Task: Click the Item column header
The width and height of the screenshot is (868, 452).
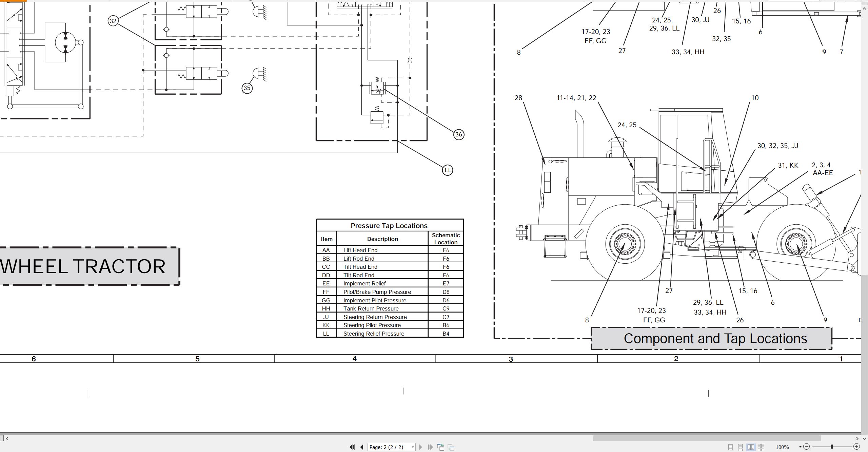Action: pyautogui.click(x=327, y=239)
